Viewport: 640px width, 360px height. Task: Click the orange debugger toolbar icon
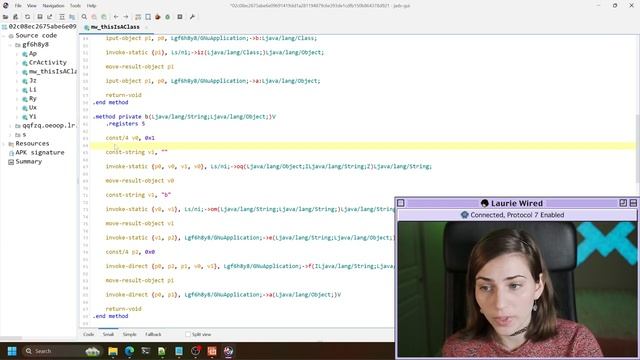(158, 17)
